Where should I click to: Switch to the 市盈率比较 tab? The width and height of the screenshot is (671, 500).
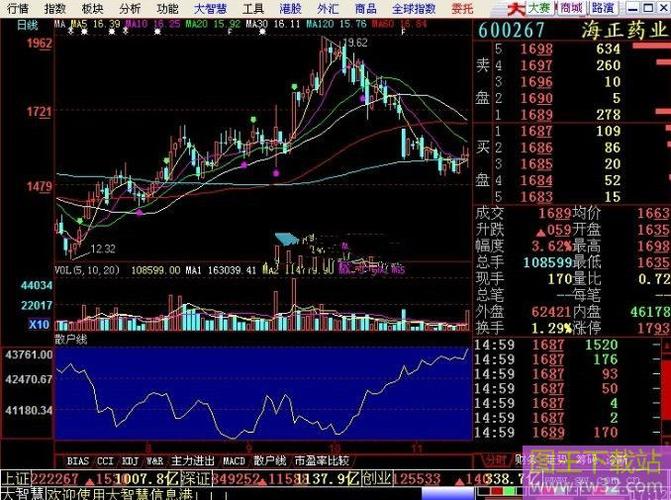pos(322,461)
